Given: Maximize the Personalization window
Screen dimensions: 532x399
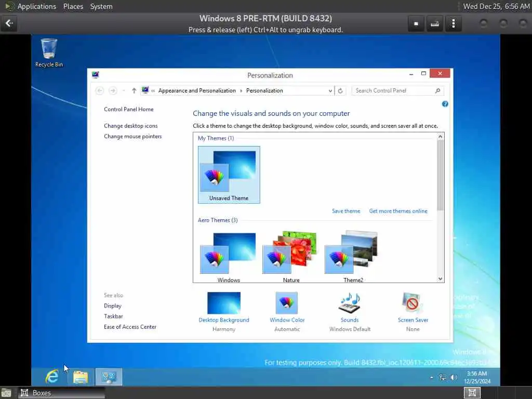Looking at the screenshot, I should tap(423, 74).
